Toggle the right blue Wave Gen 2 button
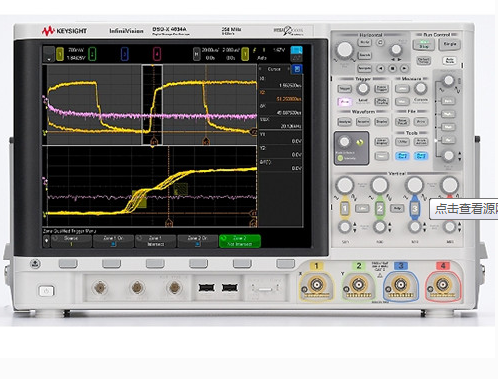The width and height of the screenshot is (498, 379). point(421,156)
